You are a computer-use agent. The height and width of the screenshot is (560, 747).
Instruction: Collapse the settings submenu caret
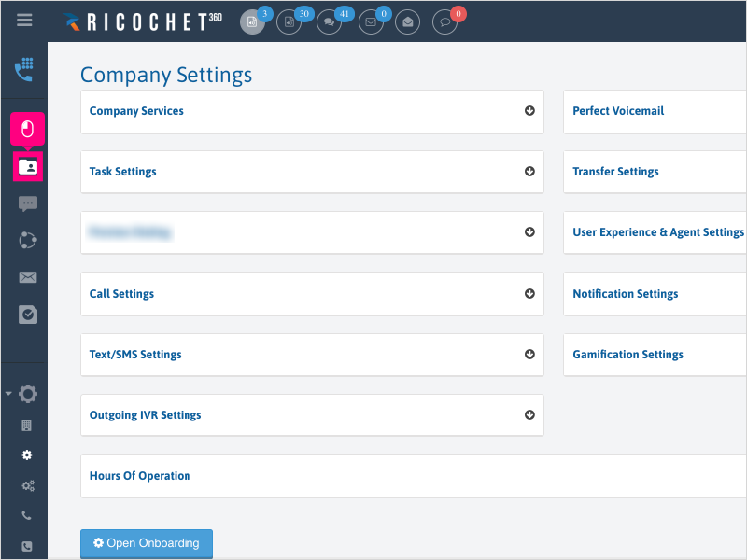tap(8, 393)
